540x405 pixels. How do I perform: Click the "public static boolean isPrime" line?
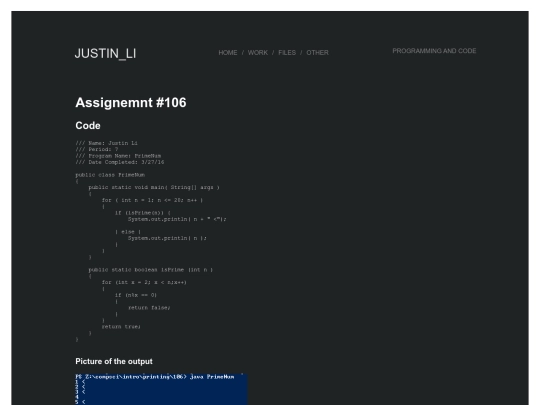pyautogui.click(x=150, y=270)
